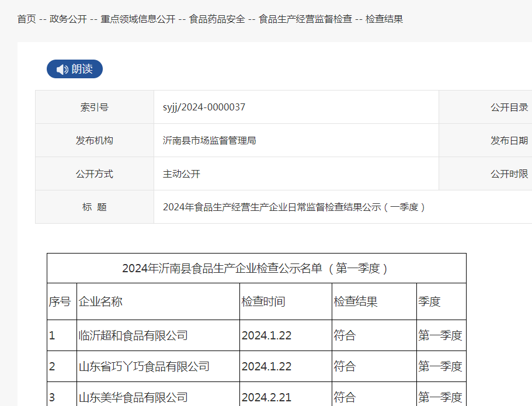Click 第一季度 in 临沂超和 row
This screenshot has height=406, width=532.
click(x=440, y=335)
